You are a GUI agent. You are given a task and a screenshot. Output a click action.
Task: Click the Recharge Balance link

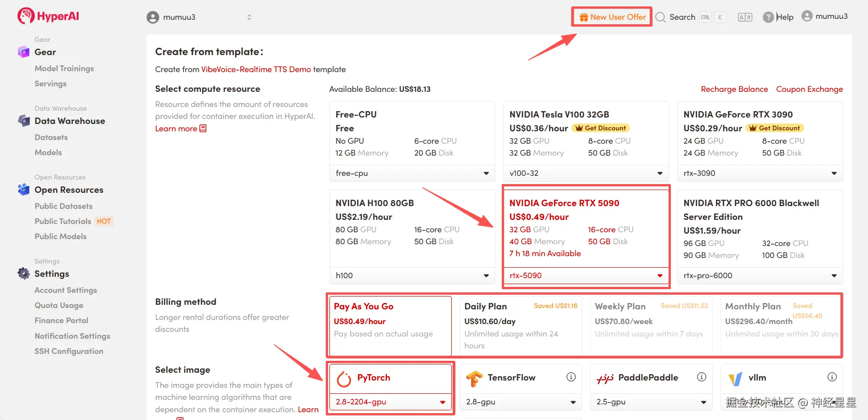[734, 89]
